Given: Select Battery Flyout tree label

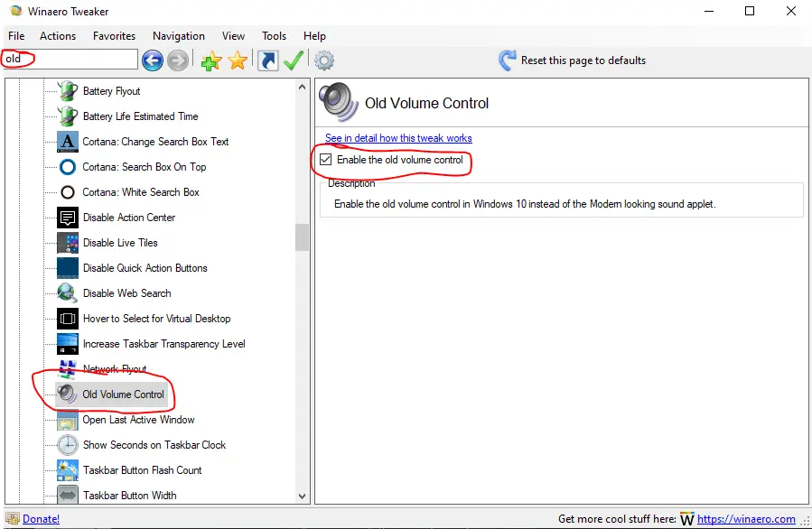Looking at the screenshot, I should (111, 91).
